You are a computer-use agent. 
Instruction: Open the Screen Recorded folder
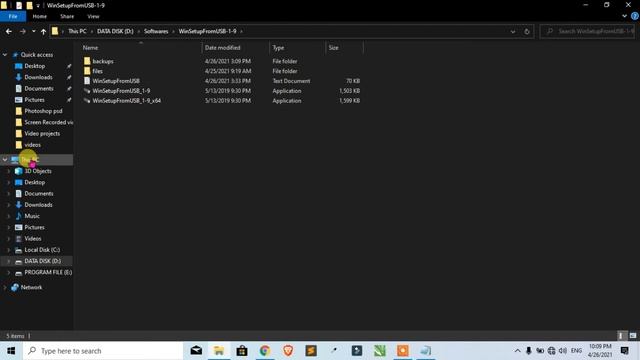tap(49, 122)
